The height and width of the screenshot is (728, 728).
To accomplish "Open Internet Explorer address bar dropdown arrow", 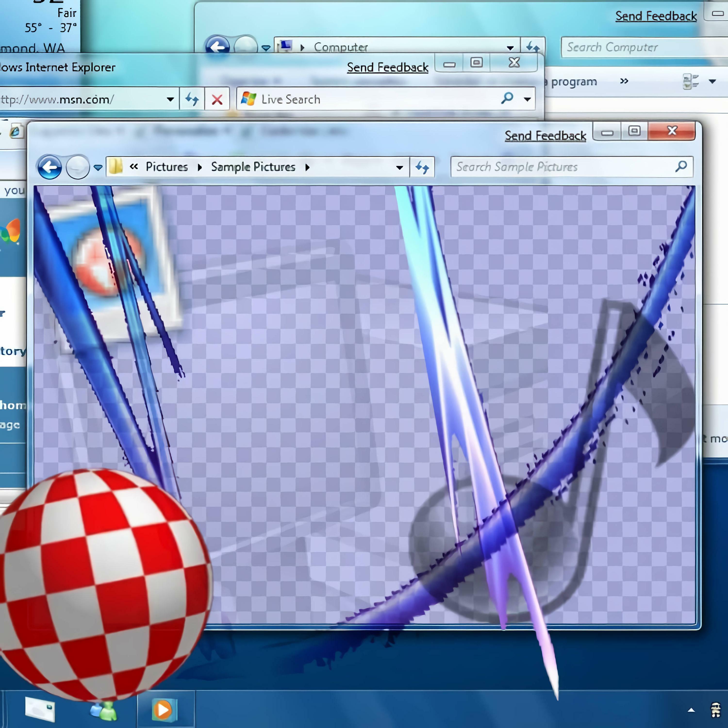I will pyautogui.click(x=170, y=99).
